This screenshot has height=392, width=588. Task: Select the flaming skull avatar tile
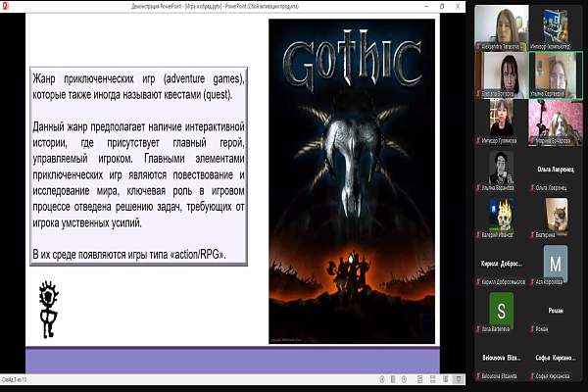pyautogui.click(x=502, y=215)
